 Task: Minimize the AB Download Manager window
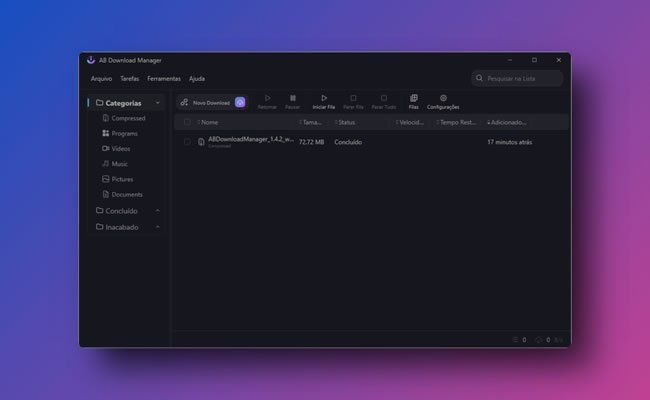tap(510, 60)
